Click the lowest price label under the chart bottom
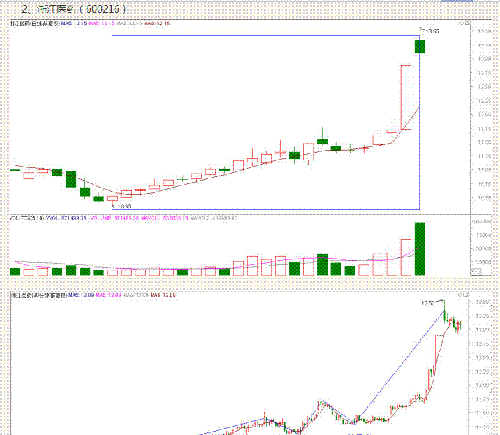Screen dimensions: 500x435 (x=122, y=206)
